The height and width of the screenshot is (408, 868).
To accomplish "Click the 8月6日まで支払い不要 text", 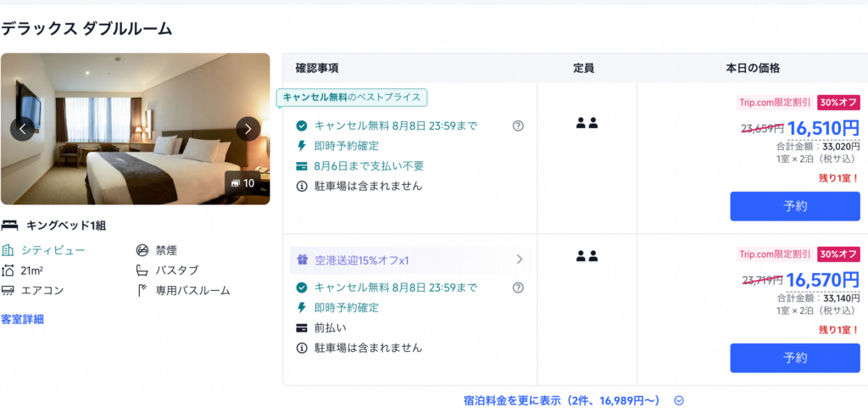I will click(369, 166).
